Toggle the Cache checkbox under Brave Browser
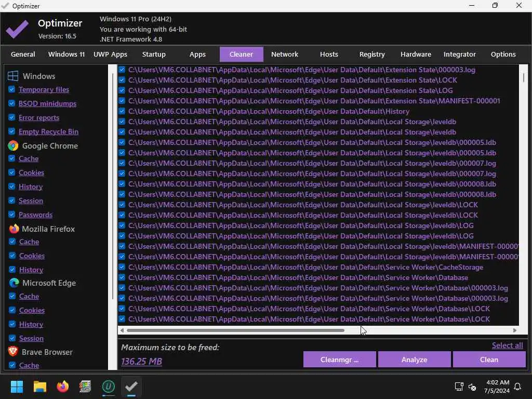The image size is (532, 399). click(x=12, y=365)
